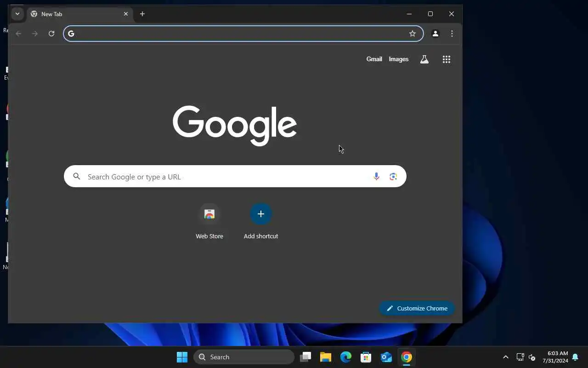Open a new tab with plus button
The height and width of the screenshot is (368, 588).
142,14
